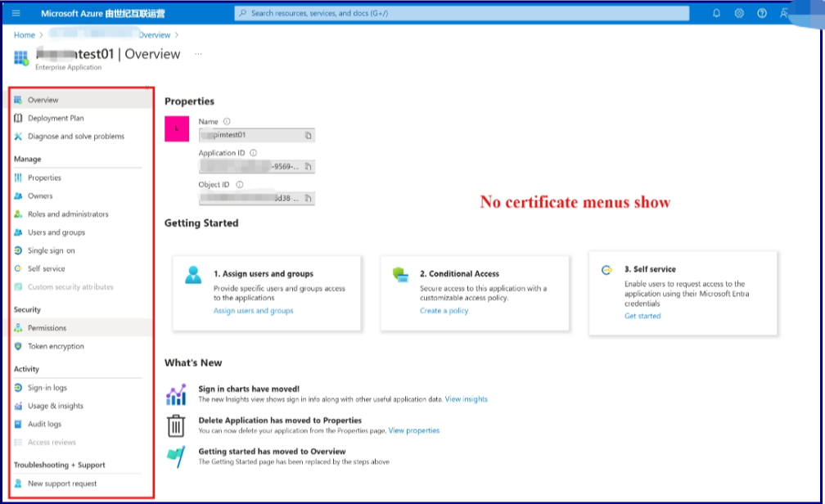Open Token encryption menu item

pyautogui.click(x=56, y=346)
